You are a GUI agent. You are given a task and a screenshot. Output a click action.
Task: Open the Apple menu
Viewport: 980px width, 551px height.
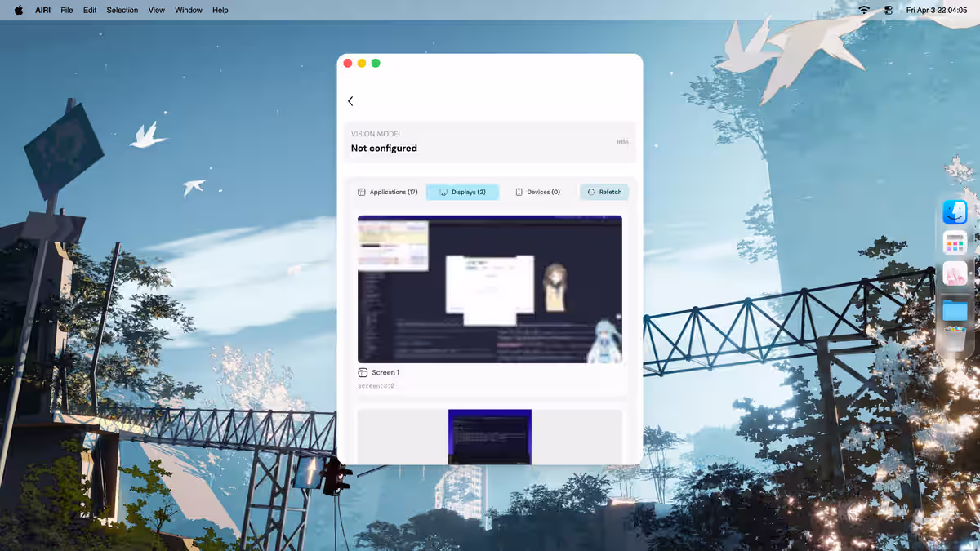point(19,10)
